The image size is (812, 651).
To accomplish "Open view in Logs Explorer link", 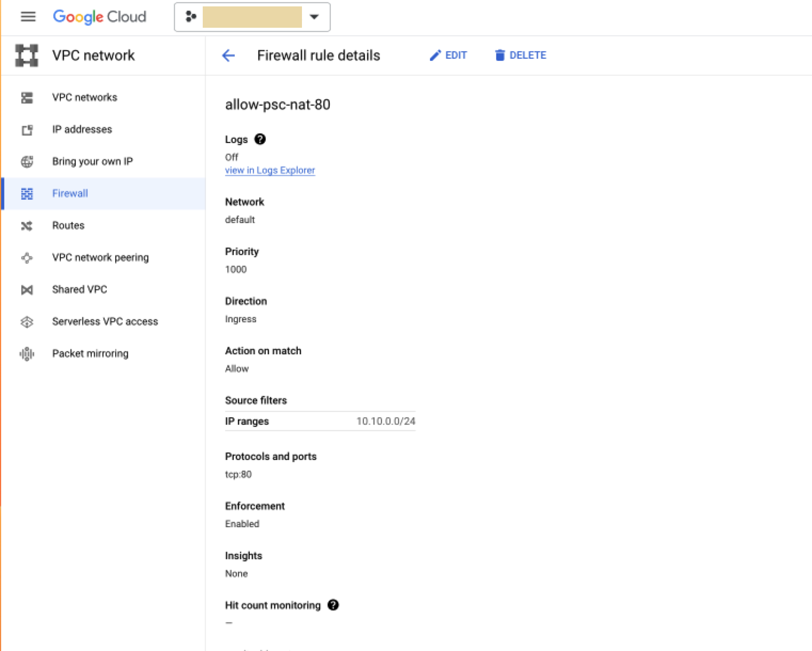I will coord(270,170).
